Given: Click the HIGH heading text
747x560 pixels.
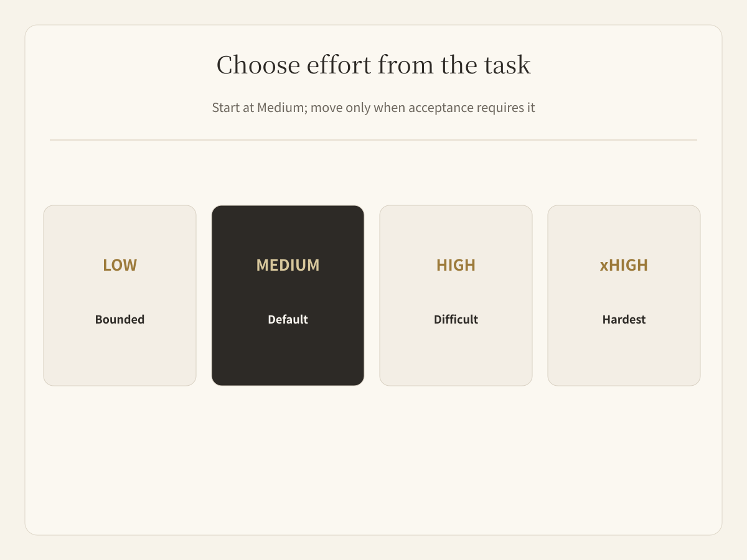Looking at the screenshot, I should (x=456, y=265).
